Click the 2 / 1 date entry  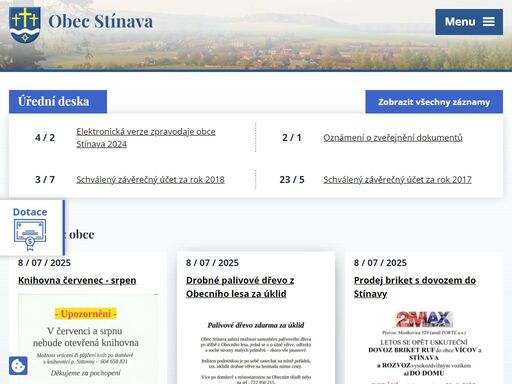coord(292,138)
